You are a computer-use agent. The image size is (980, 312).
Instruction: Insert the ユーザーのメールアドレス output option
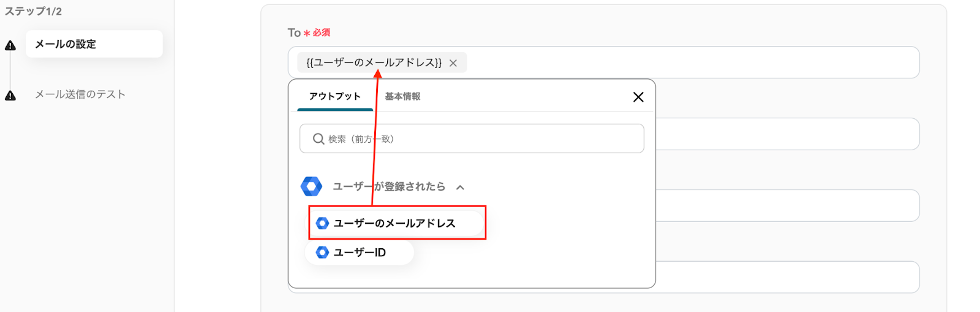(x=394, y=223)
